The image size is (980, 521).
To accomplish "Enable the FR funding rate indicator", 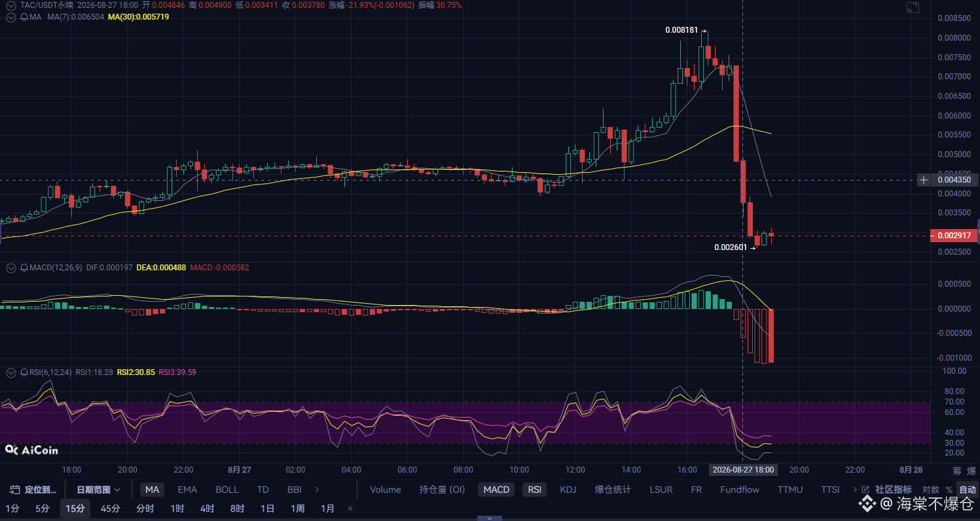I will coord(697,490).
